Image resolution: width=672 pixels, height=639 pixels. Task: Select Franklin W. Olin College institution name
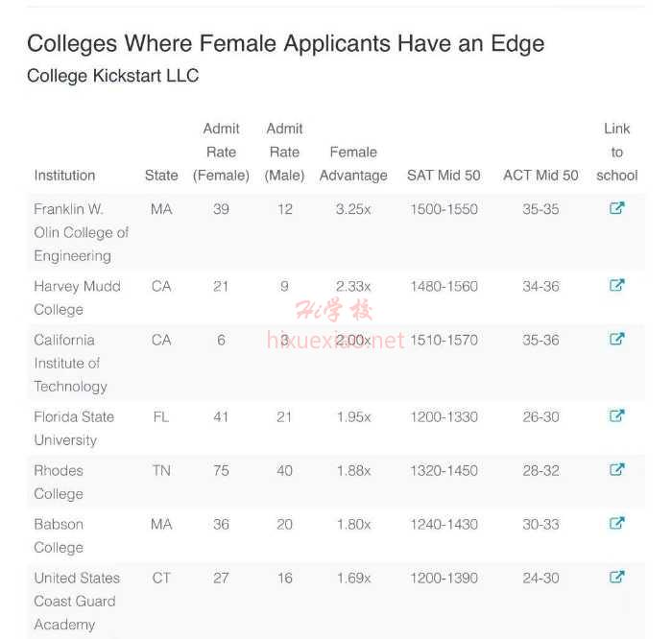coord(81,232)
